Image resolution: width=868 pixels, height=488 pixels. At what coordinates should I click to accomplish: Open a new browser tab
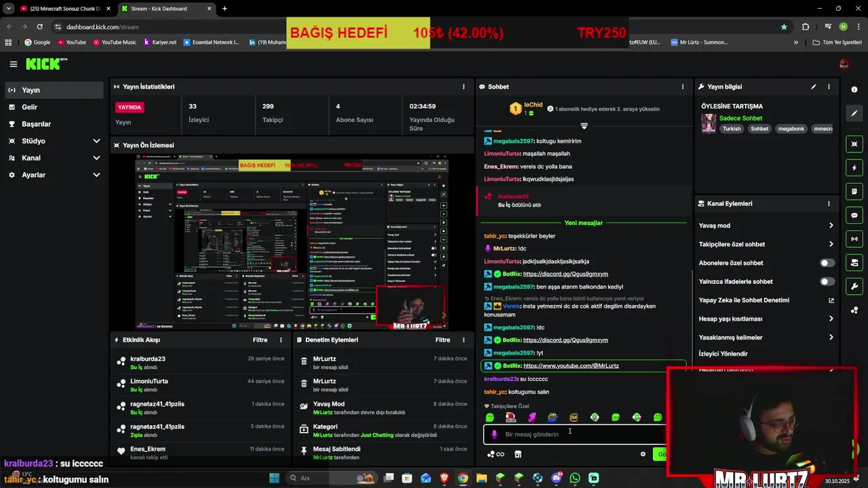[224, 9]
